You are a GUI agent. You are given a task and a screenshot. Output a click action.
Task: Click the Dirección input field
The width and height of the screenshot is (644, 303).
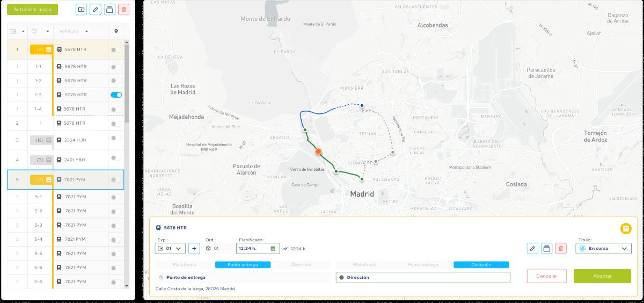pos(423,277)
